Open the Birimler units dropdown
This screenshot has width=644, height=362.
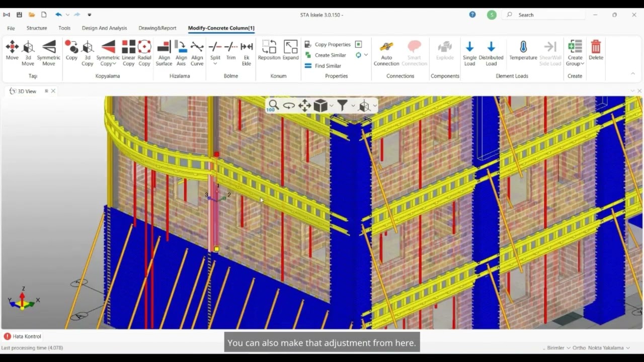(x=558, y=348)
